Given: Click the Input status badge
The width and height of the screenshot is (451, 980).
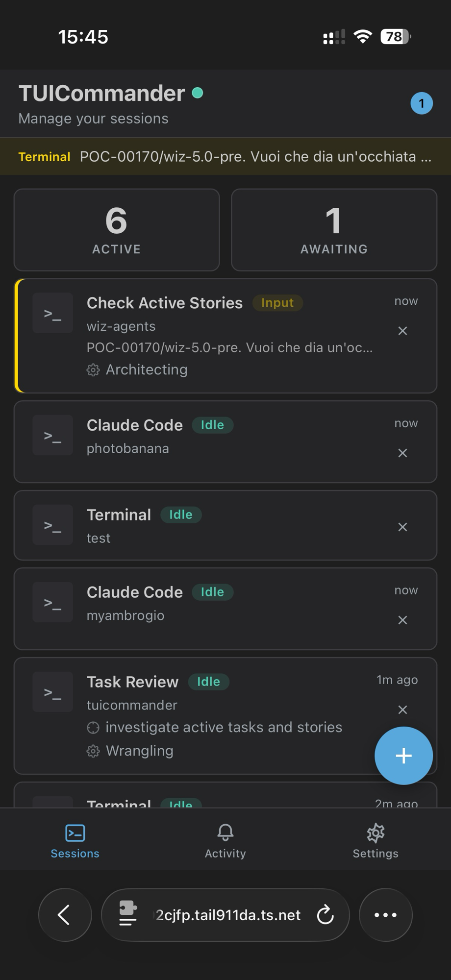Looking at the screenshot, I should pos(277,303).
